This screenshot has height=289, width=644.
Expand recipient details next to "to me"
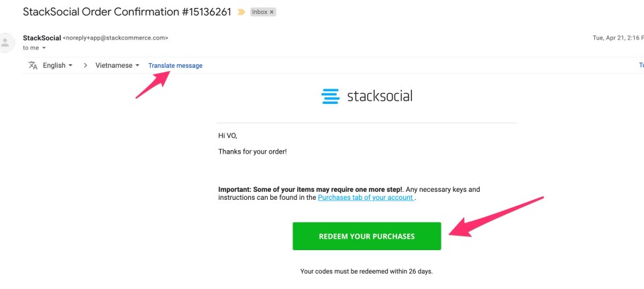coord(44,48)
